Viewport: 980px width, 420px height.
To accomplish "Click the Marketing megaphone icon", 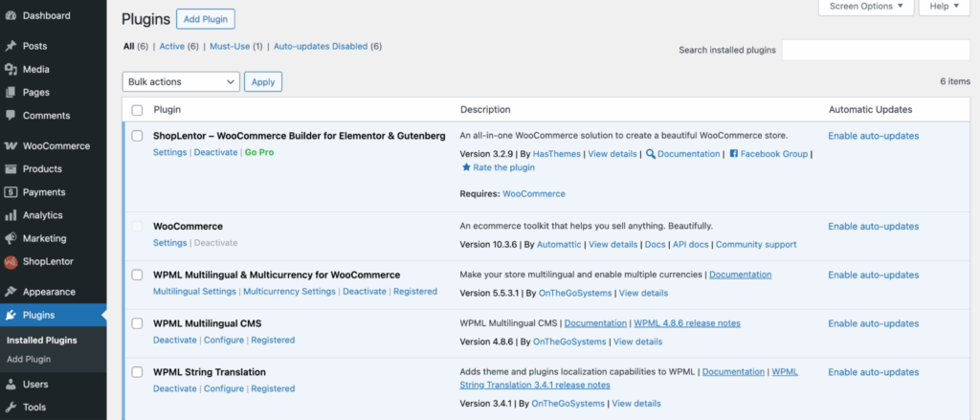I will tap(10, 239).
